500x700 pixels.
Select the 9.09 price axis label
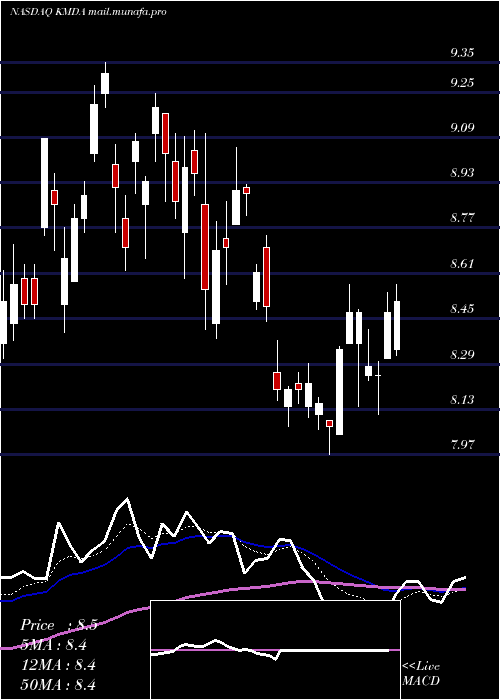click(x=462, y=128)
